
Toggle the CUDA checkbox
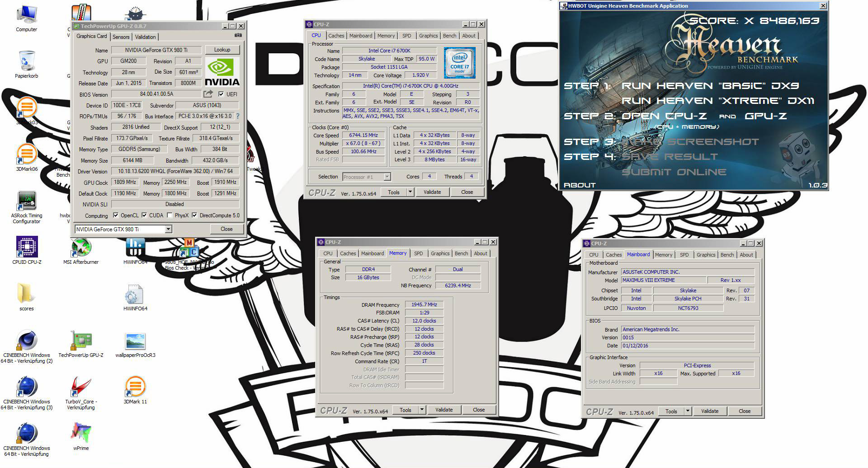[144, 215]
